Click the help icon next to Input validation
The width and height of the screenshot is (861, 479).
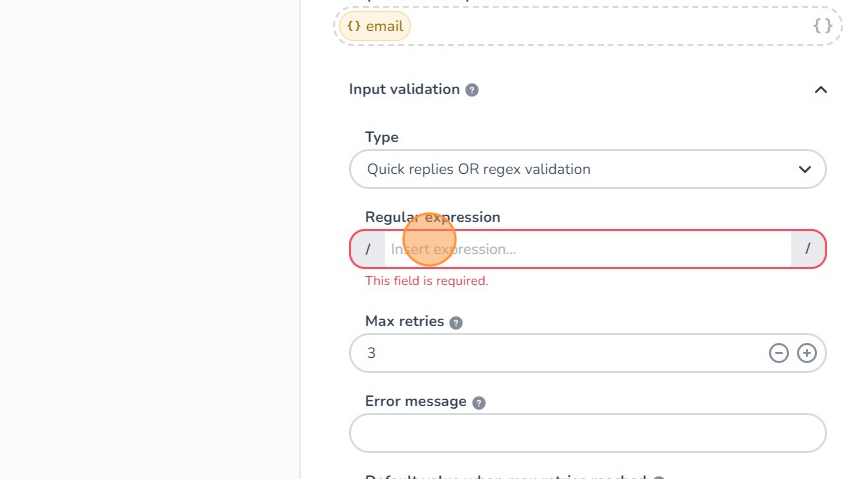pos(472,90)
